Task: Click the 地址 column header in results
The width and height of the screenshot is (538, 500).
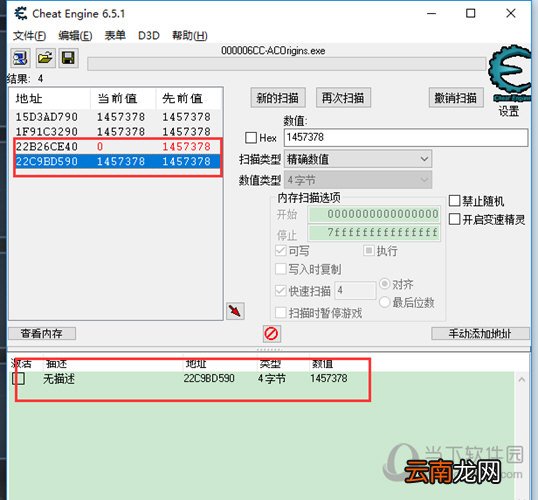Action: 50,98
